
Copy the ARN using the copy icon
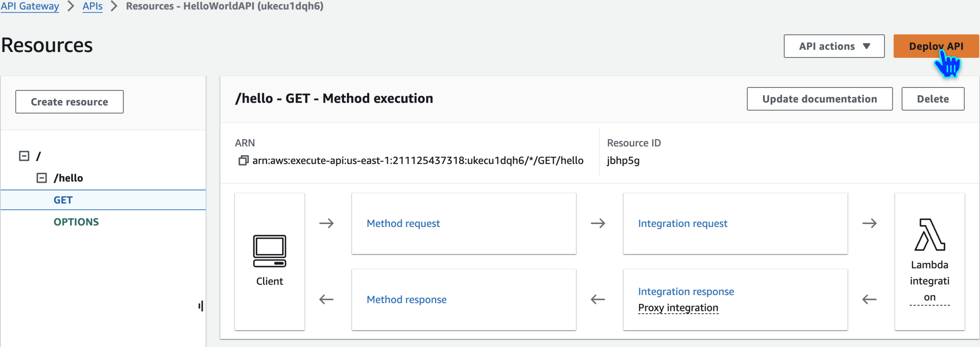pos(243,161)
